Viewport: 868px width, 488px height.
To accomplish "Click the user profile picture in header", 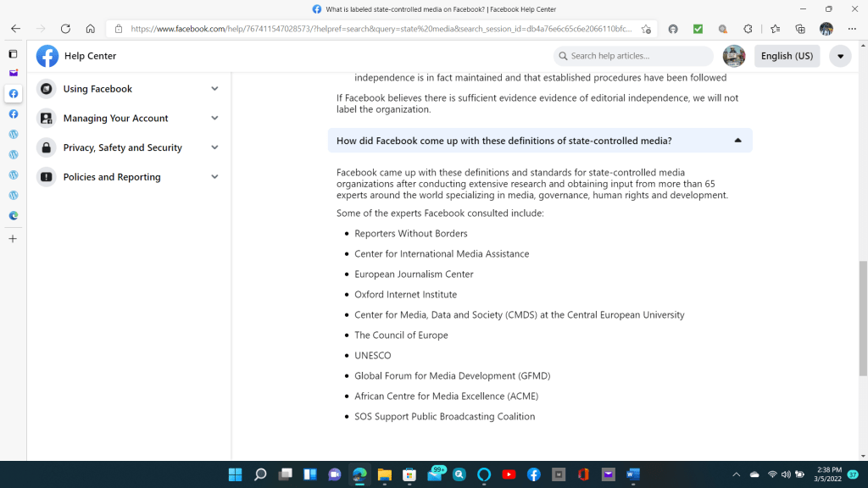I will click(733, 56).
